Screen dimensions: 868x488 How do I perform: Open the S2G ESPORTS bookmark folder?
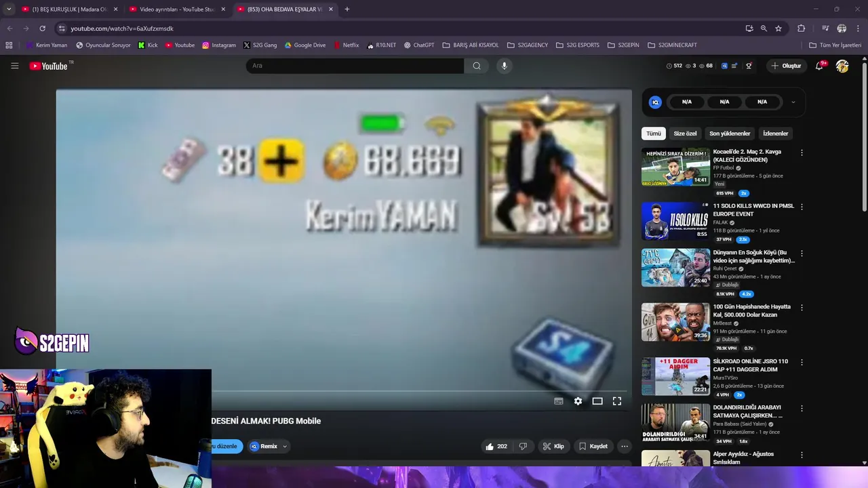(577, 45)
